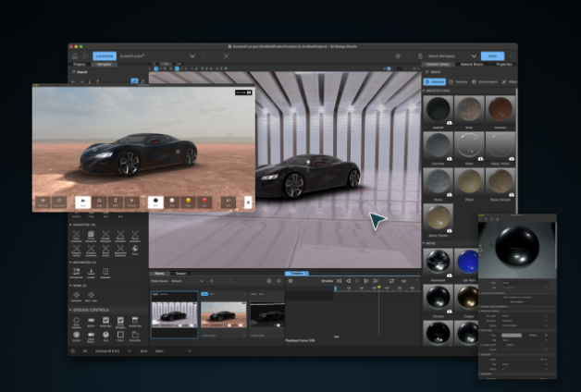
Task: Collapse the Architectural materials section
Action: tap(426, 91)
